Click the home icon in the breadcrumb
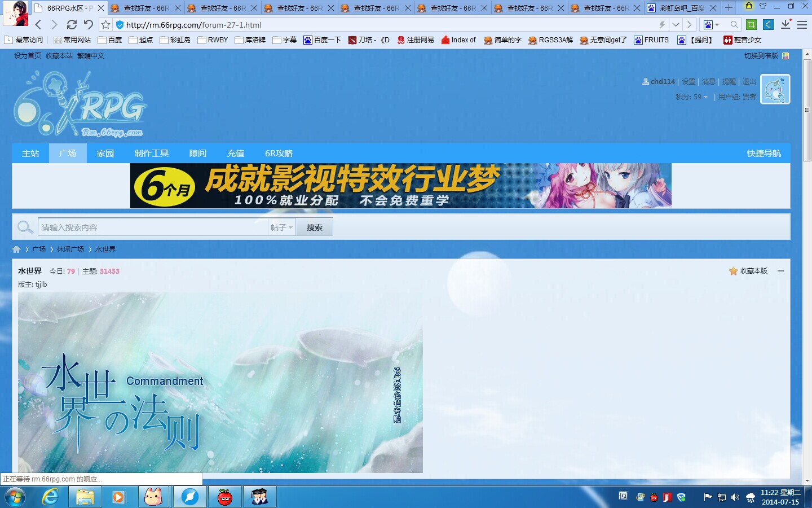 pyautogui.click(x=16, y=249)
